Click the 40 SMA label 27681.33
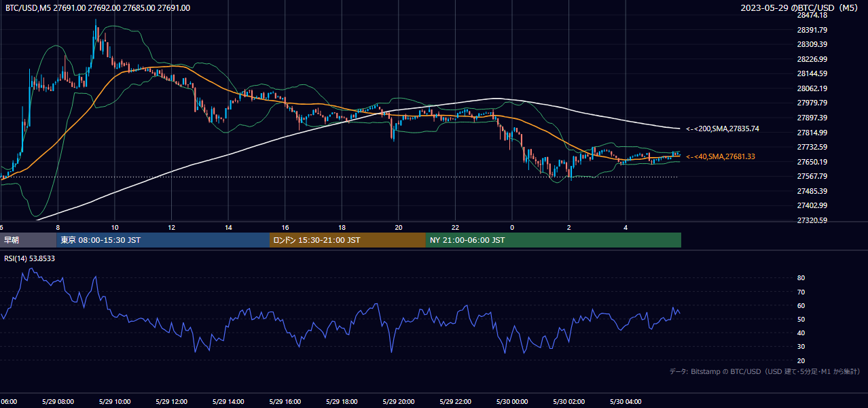 coord(721,156)
